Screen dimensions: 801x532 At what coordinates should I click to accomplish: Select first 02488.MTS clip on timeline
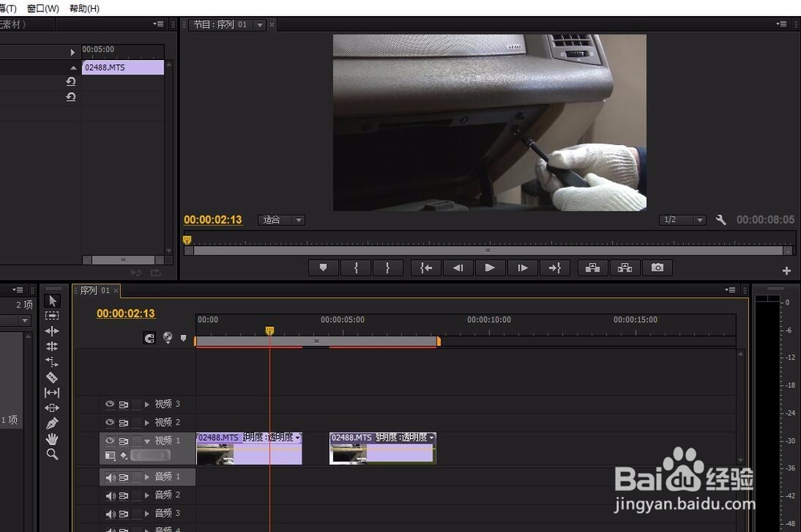249,448
